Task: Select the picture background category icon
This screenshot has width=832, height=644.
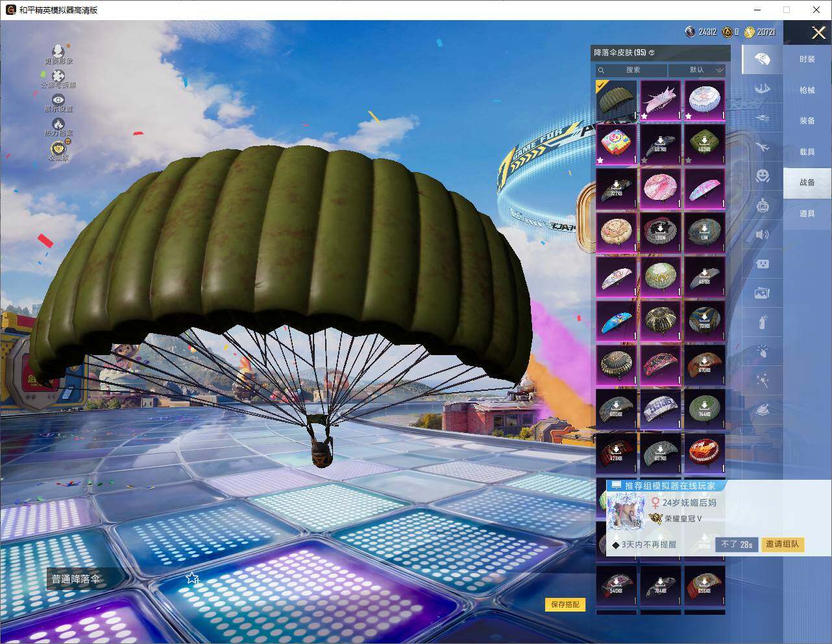Action: (763, 293)
